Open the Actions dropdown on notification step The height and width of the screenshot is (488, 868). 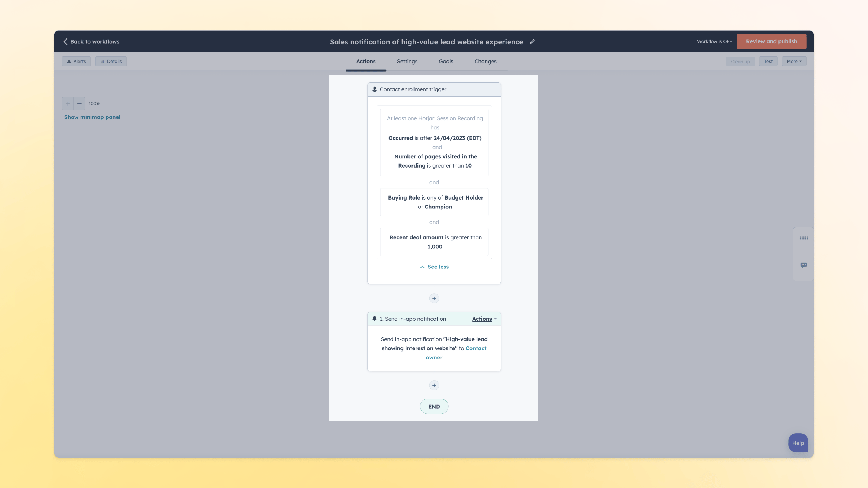(x=484, y=319)
